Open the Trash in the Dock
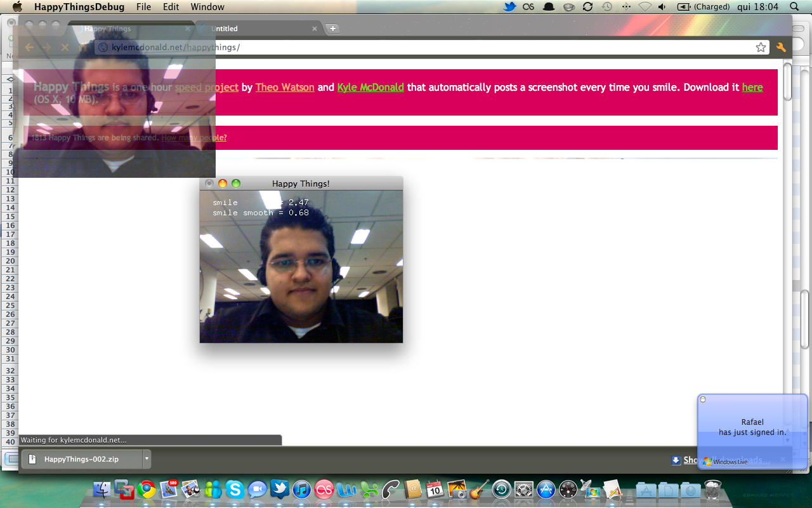This screenshot has height=508, width=812. pyautogui.click(x=713, y=489)
